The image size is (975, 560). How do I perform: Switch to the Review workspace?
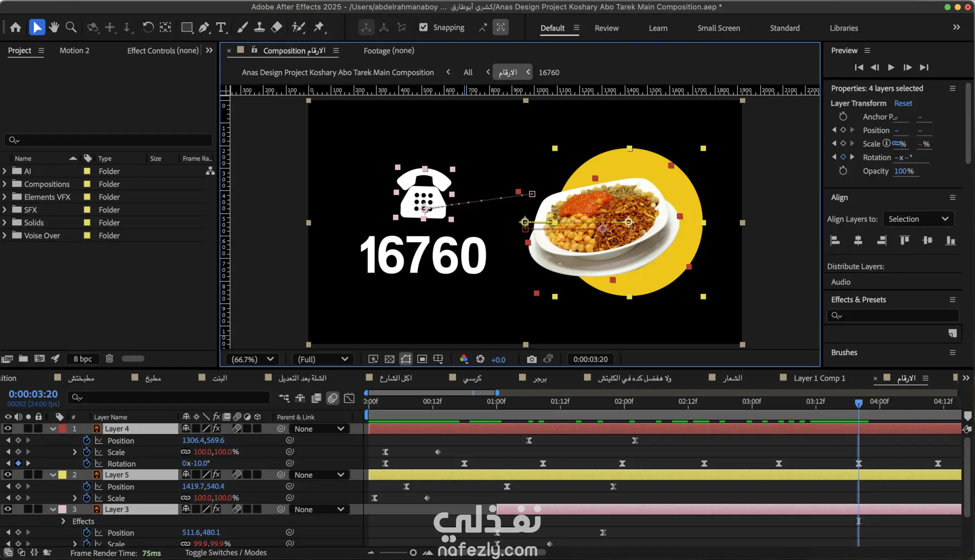(x=606, y=28)
